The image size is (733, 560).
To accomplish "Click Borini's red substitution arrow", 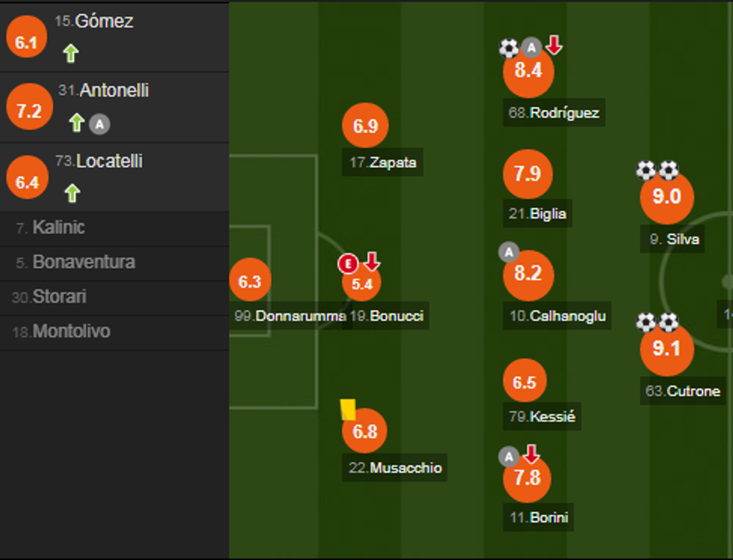I will tap(531, 454).
